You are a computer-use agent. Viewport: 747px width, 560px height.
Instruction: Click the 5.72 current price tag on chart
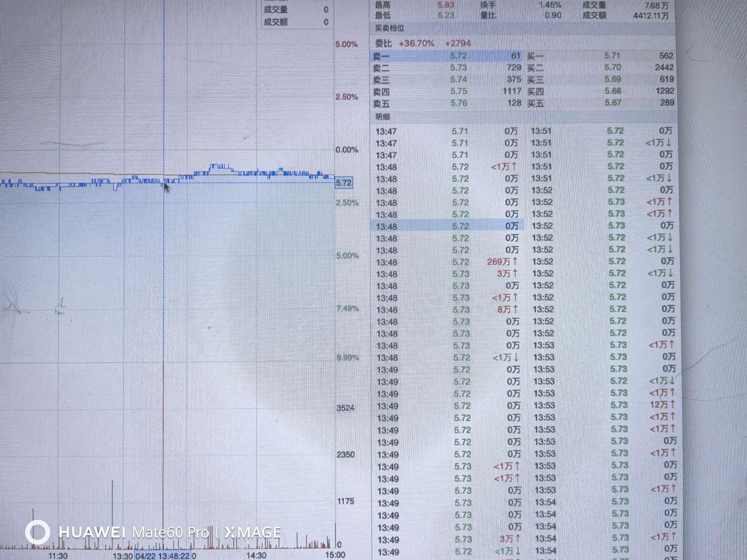(x=344, y=183)
